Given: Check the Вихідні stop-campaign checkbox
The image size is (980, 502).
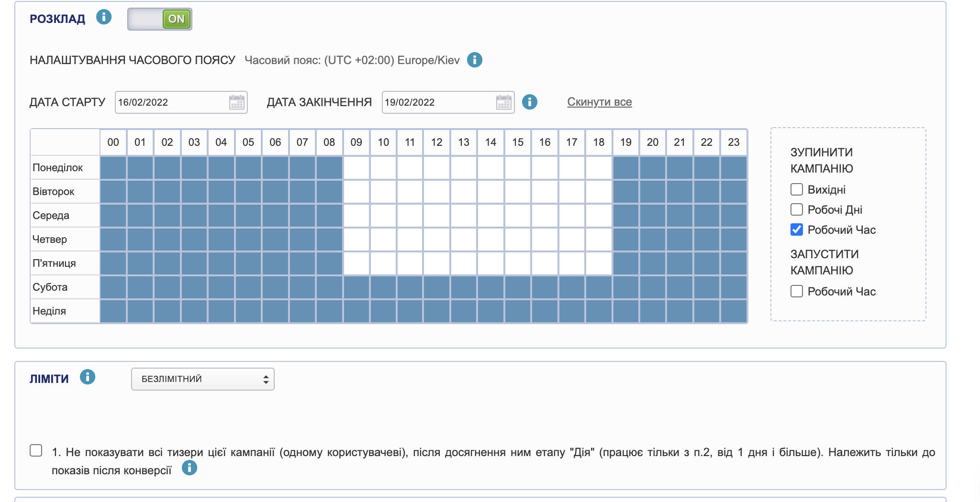Looking at the screenshot, I should click(x=796, y=189).
